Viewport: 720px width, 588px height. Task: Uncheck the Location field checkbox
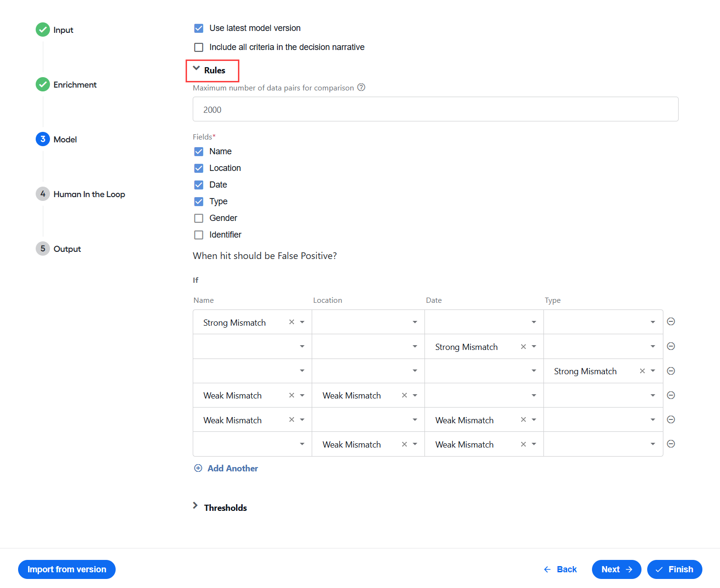click(199, 168)
